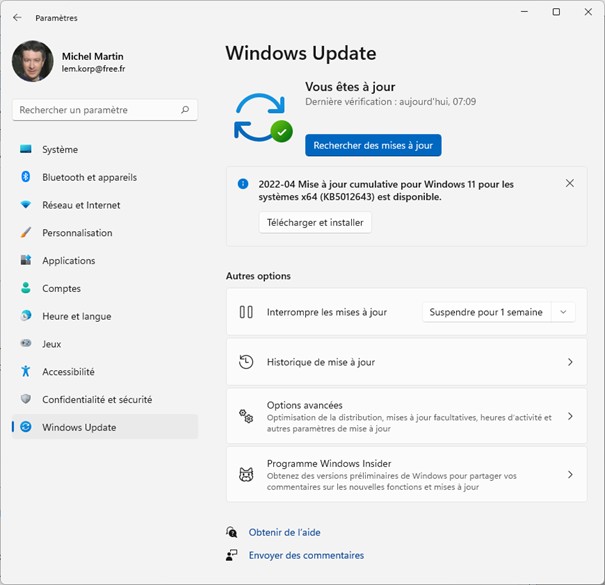Viewport: 605px width, 585px height.
Task: Expand Historique de mise à jour
Action: tap(570, 362)
